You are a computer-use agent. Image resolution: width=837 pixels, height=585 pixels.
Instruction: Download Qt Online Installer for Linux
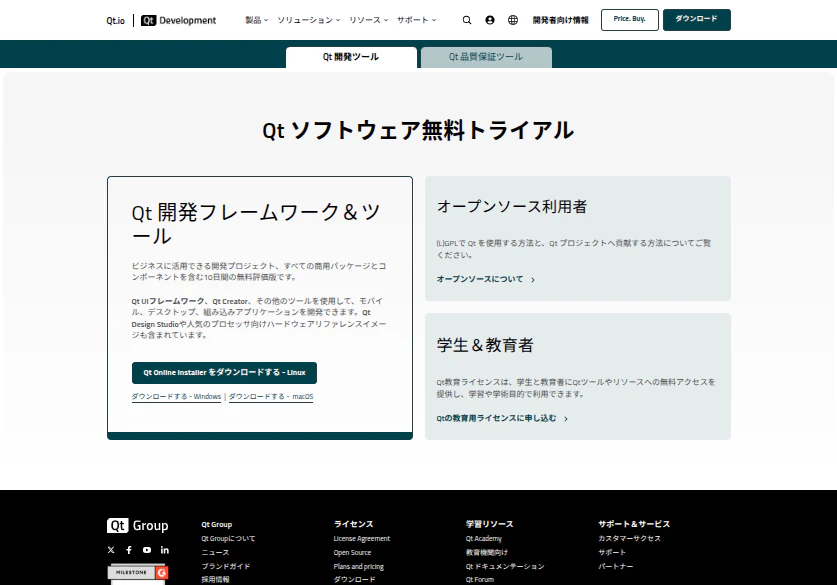[x=224, y=373]
